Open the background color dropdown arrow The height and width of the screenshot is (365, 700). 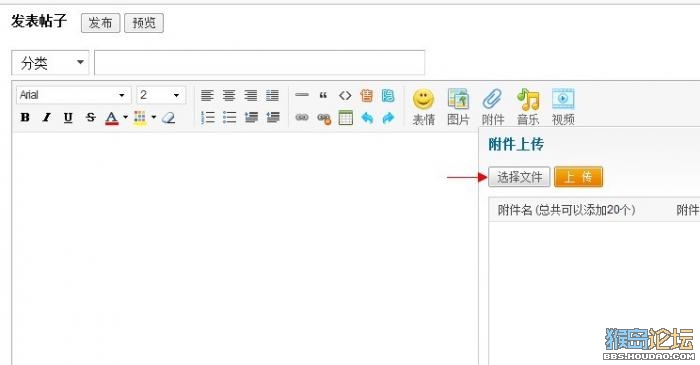pyautogui.click(x=154, y=117)
